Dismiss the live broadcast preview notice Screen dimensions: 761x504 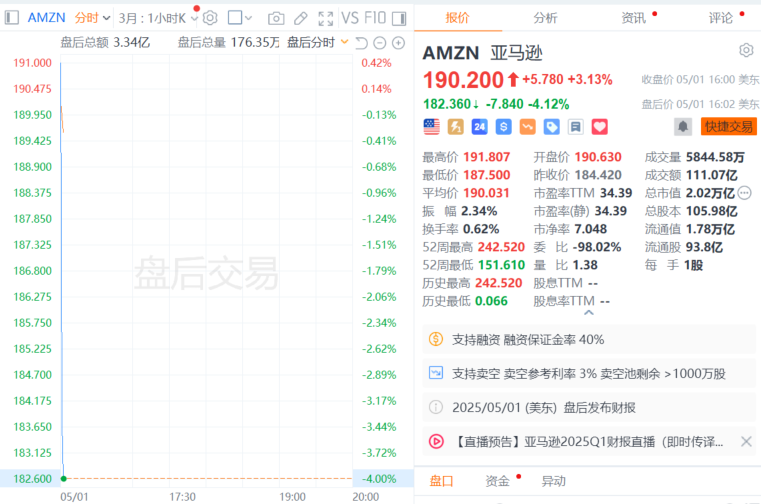coord(746,441)
